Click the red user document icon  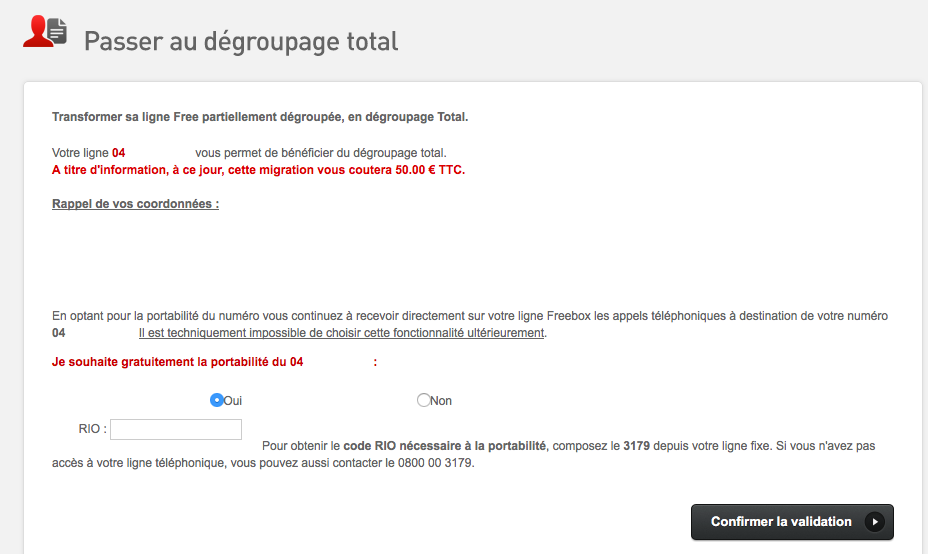coord(45,32)
